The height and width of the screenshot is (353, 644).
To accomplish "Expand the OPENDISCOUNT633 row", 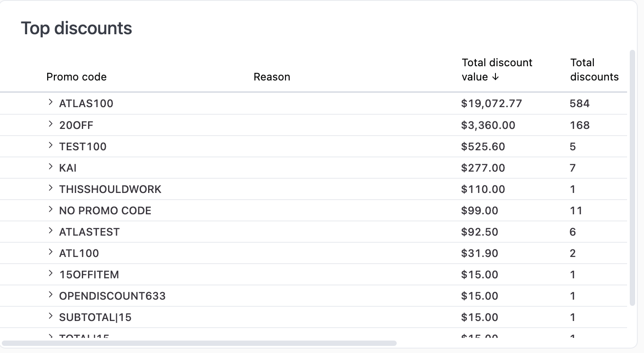I will 50,295.
